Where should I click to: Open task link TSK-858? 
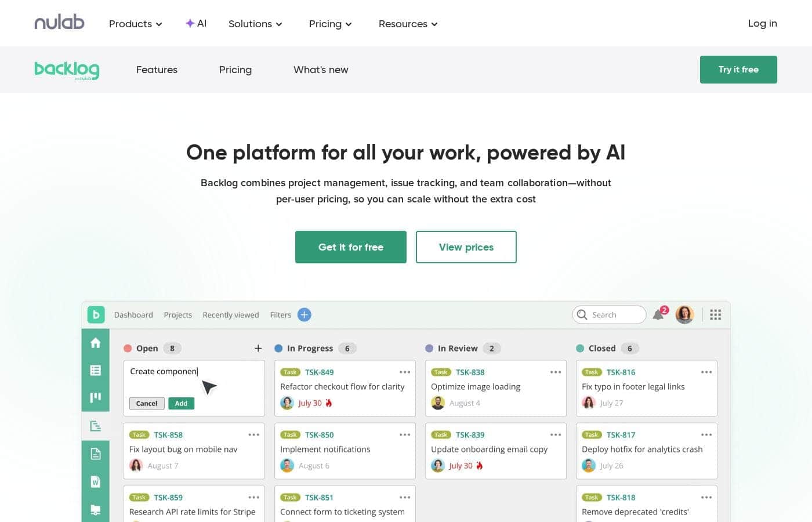(x=168, y=435)
